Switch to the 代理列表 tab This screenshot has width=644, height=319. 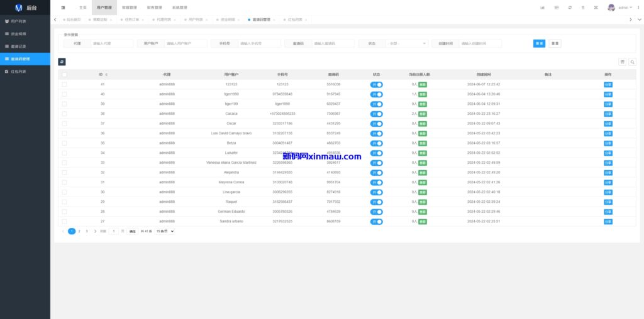point(164,19)
